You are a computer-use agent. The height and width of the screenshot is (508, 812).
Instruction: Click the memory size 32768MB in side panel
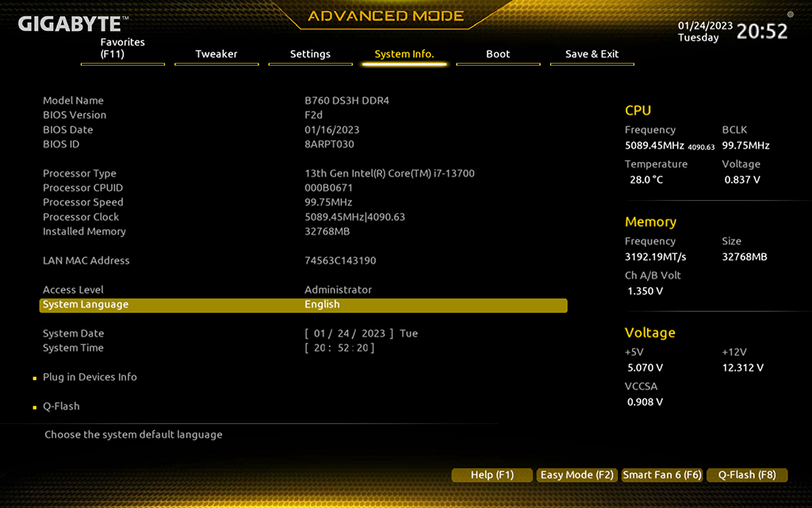click(x=745, y=256)
